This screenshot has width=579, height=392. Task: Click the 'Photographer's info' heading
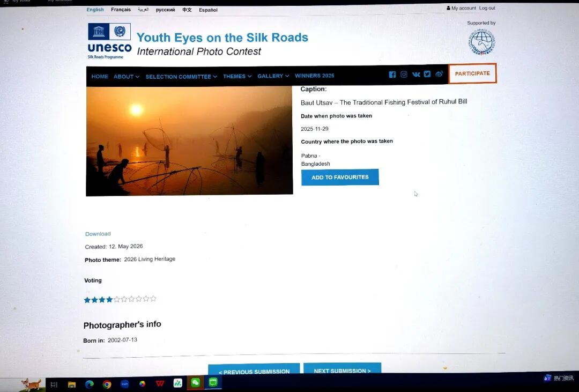[122, 325]
